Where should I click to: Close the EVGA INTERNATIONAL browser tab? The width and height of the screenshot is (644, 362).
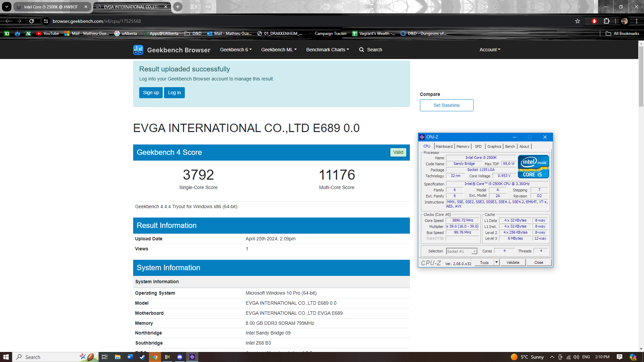coord(166,7)
